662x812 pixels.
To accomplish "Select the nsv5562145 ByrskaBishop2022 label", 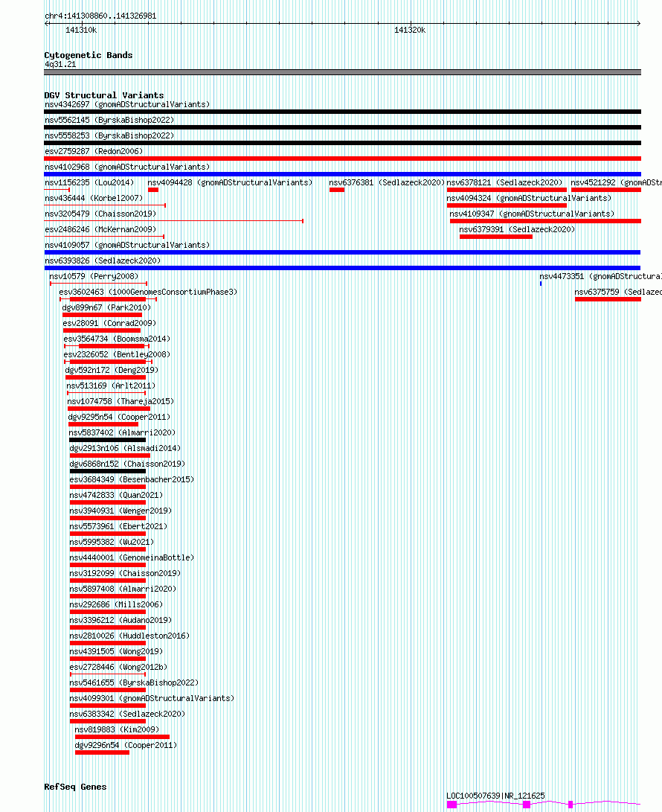I will click(109, 120).
